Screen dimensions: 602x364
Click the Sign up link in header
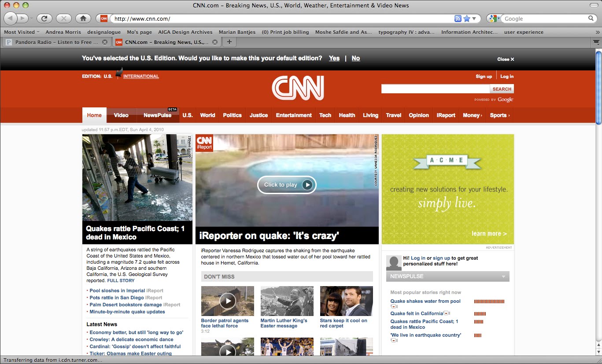point(484,76)
